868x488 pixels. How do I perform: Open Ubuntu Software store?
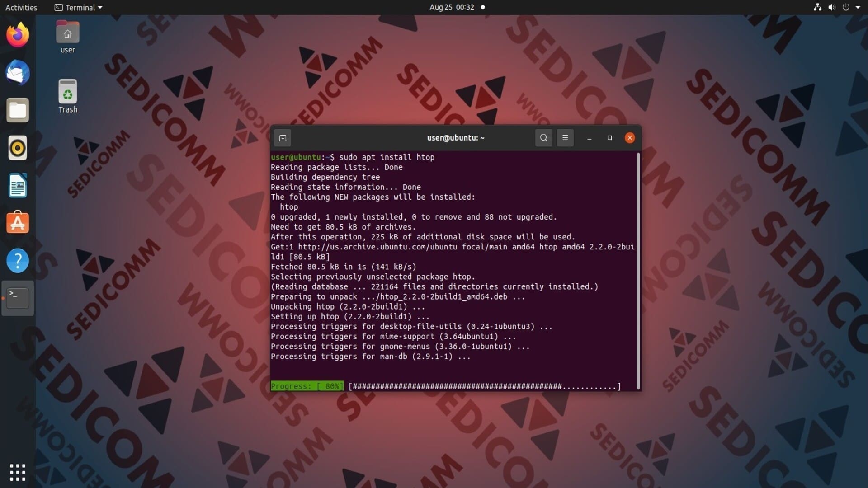click(18, 222)
